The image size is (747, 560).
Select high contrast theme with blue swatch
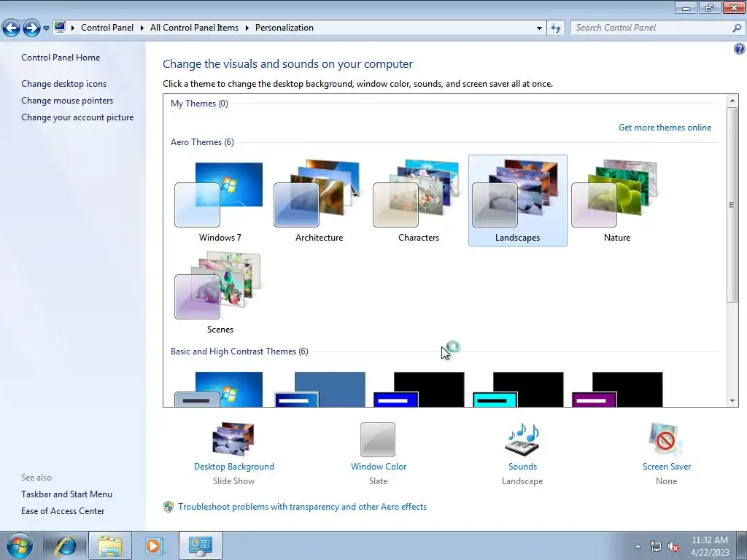419,389
